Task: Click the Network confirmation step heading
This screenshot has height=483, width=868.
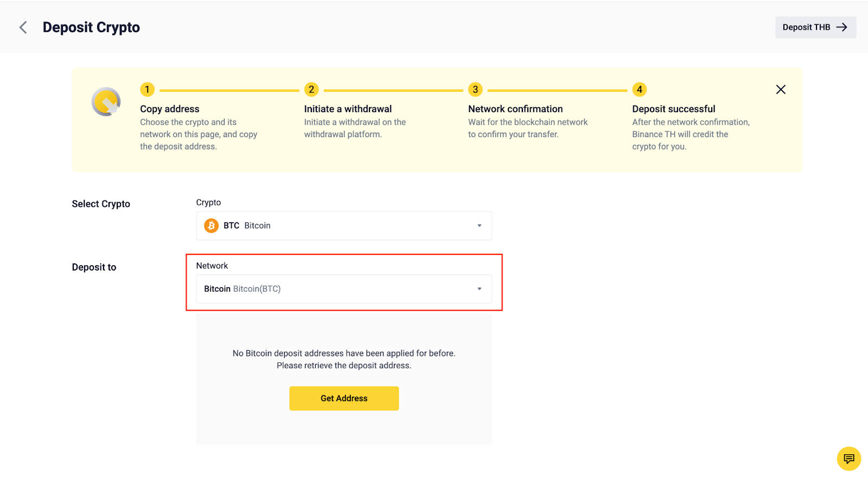Action: coord(515,109)
